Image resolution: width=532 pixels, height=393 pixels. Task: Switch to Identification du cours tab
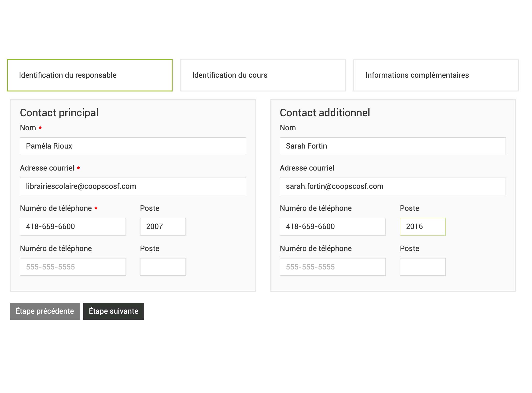263,75
